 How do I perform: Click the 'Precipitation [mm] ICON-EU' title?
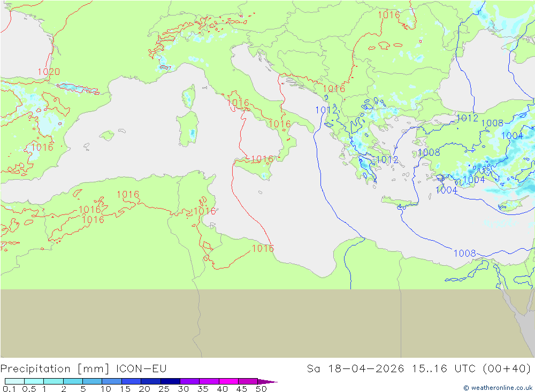(83, 369)
